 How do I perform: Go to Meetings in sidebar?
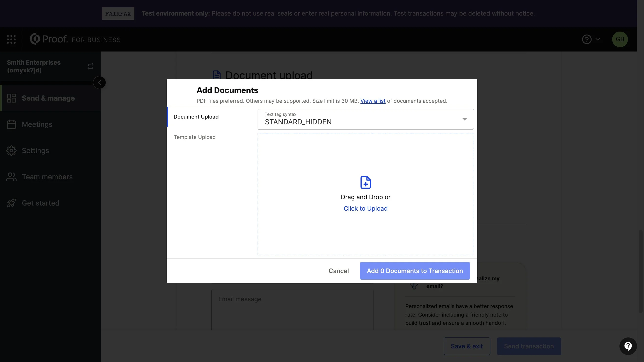tap(50, 124)
